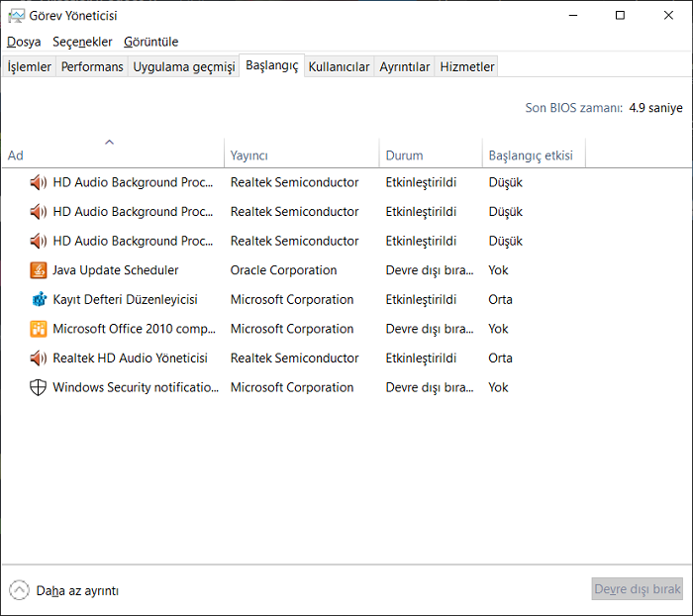Sort by the Ad column header
The width and height of the screenshot is (693, 616).
click(x=113, y=155)
